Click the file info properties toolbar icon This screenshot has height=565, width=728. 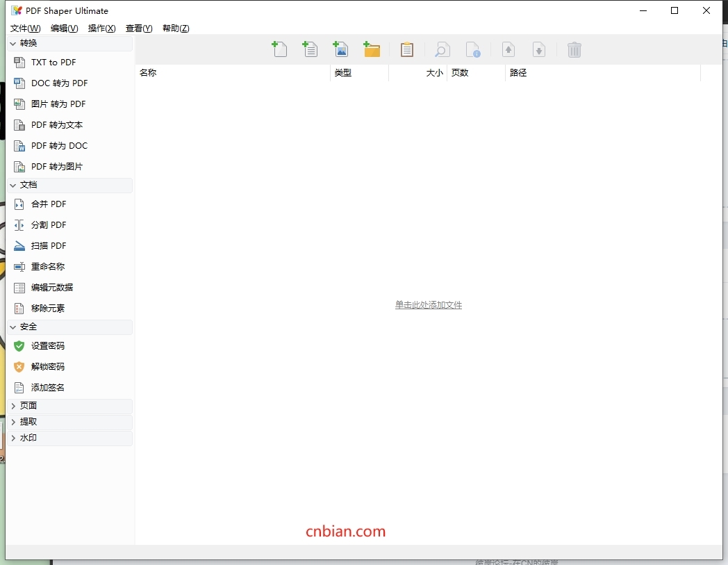click(x=473, y=49)
